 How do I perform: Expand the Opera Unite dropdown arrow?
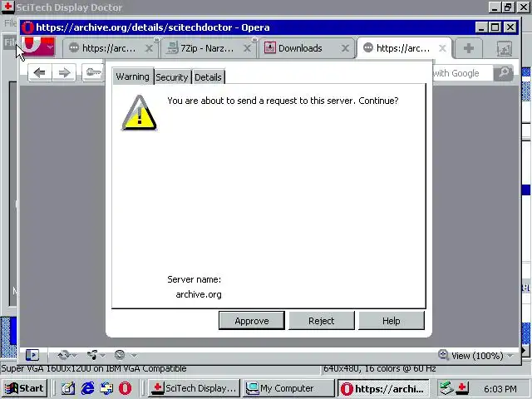point(102,356)
